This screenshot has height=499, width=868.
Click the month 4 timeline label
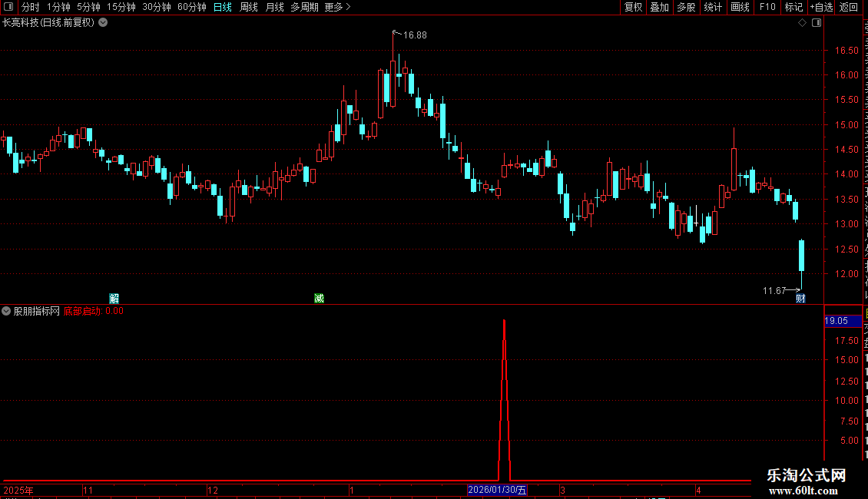pyautogui.click(x=698, y=490)
